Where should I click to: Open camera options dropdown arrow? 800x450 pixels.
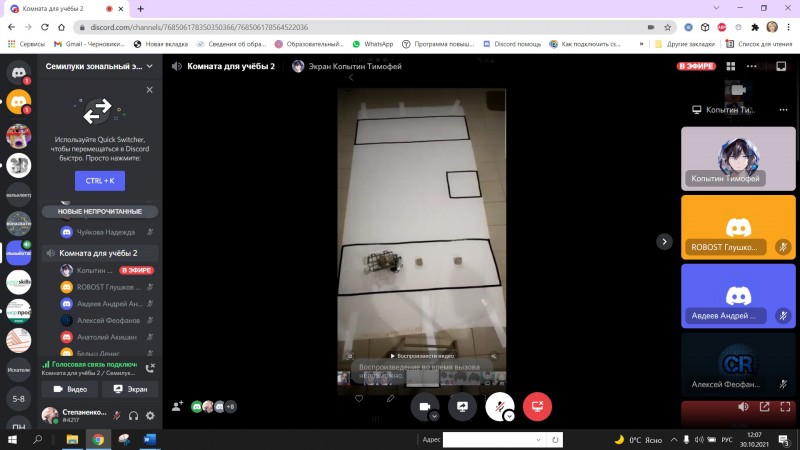tap(435, 416)
